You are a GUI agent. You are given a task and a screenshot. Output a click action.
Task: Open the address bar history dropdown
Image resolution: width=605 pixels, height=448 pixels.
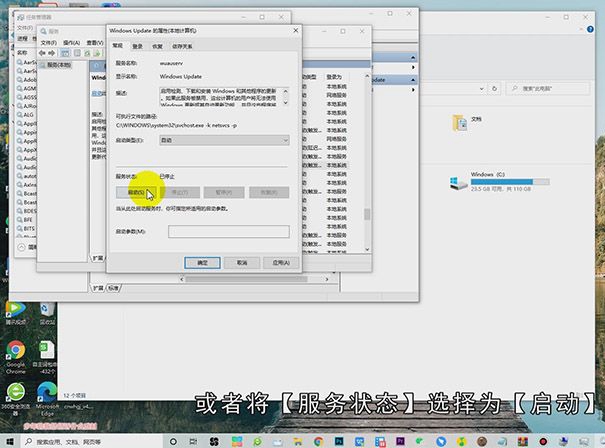pyautogui.click(x=482, y=88)
